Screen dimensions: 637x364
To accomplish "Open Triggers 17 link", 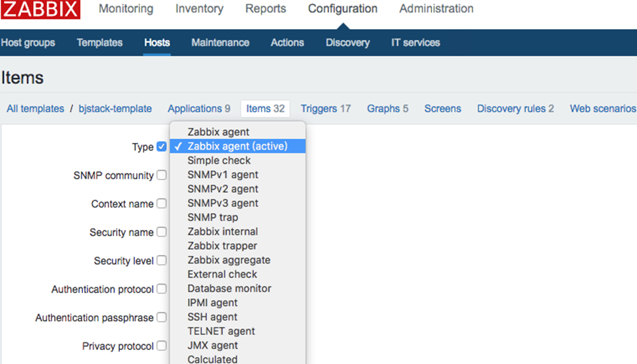I will click(326, 109).
